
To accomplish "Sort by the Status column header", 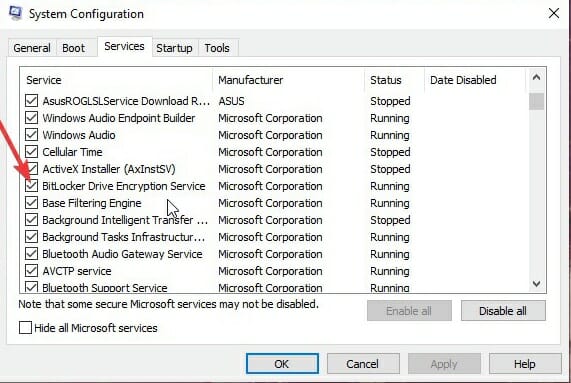I will pos(394,80).
